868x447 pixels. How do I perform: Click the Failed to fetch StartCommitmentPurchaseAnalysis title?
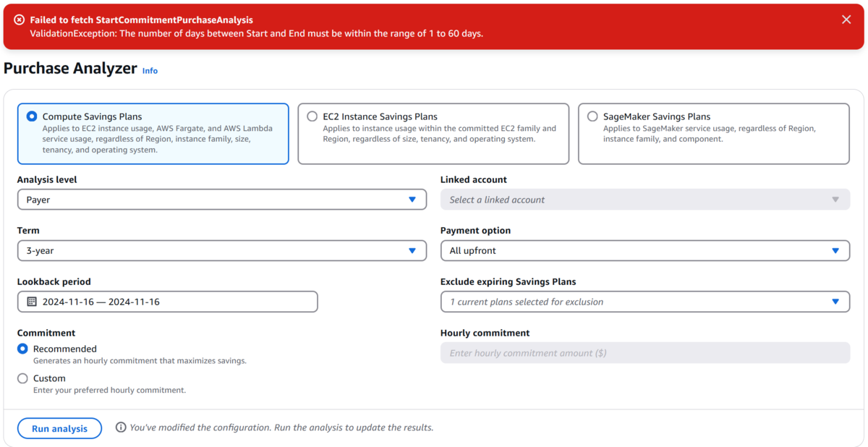tap(142, 20)
